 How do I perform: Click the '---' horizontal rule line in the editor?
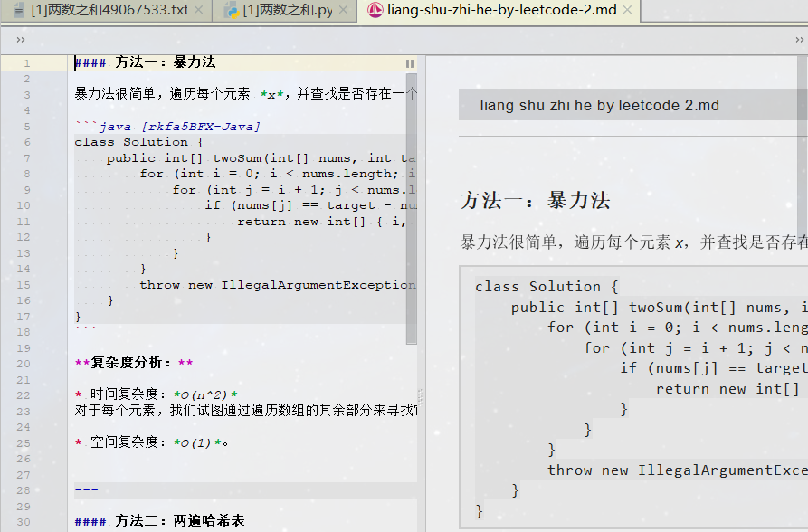click(86, 489)
